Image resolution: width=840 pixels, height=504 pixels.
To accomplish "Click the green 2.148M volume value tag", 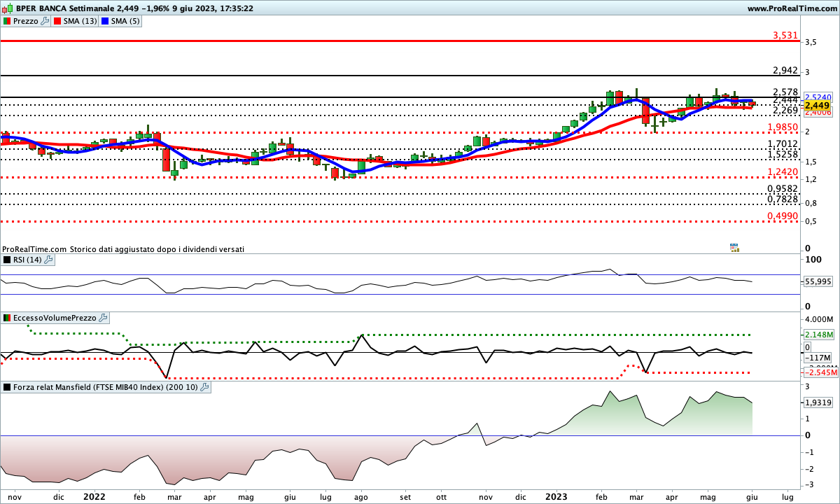I will pos(819,335).
